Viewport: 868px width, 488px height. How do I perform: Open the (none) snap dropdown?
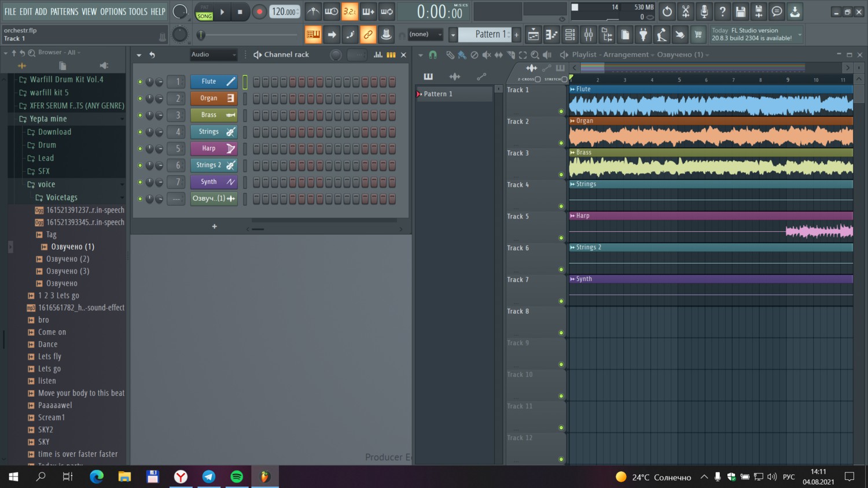[x=426, y=35]
